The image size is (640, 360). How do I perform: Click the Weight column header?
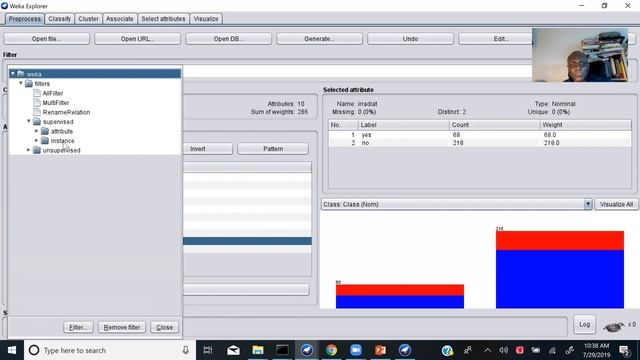coord(585,125)
